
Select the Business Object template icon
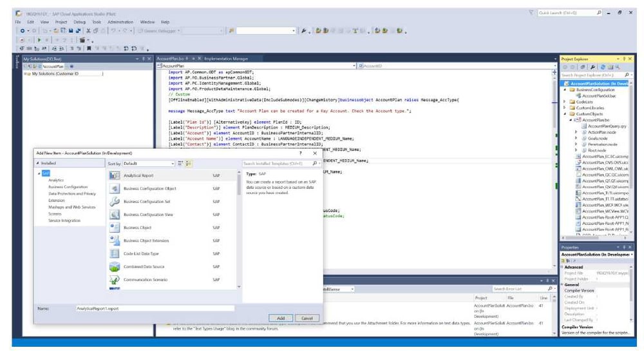click(x=115, y=228)
